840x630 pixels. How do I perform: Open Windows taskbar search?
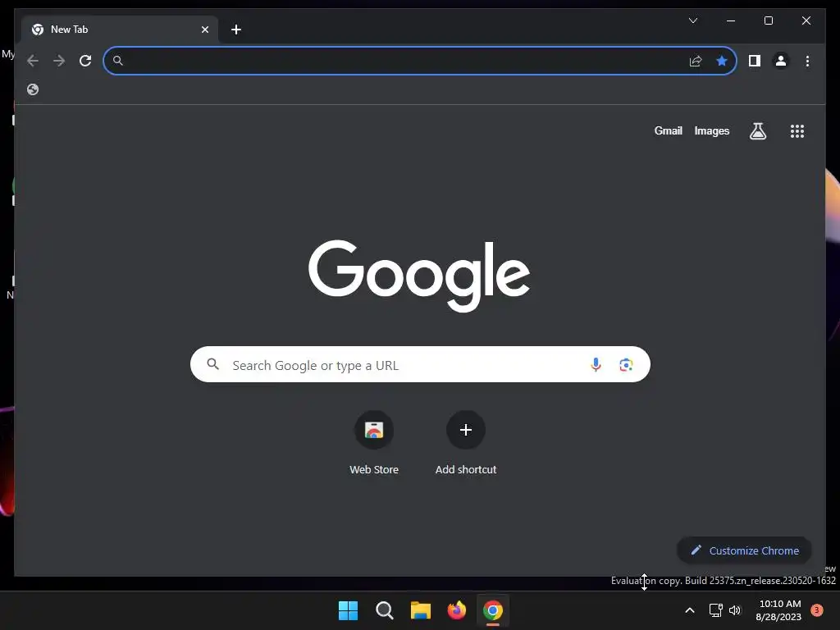[384, 610]
